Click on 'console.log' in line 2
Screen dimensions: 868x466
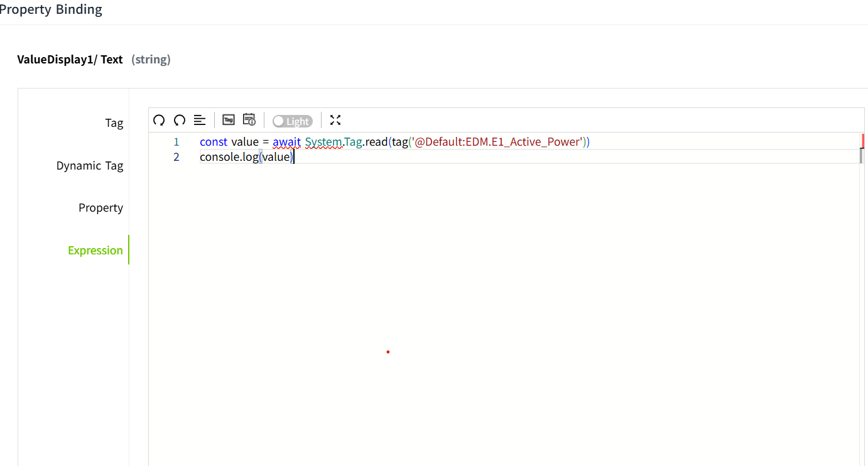click(x=229, y=157)
